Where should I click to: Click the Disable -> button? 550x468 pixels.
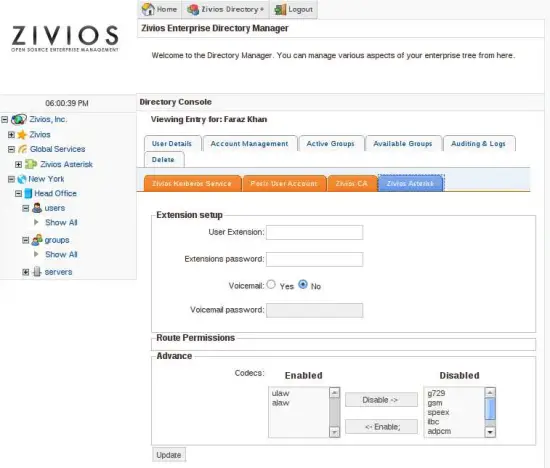click(x=381, y=400)
